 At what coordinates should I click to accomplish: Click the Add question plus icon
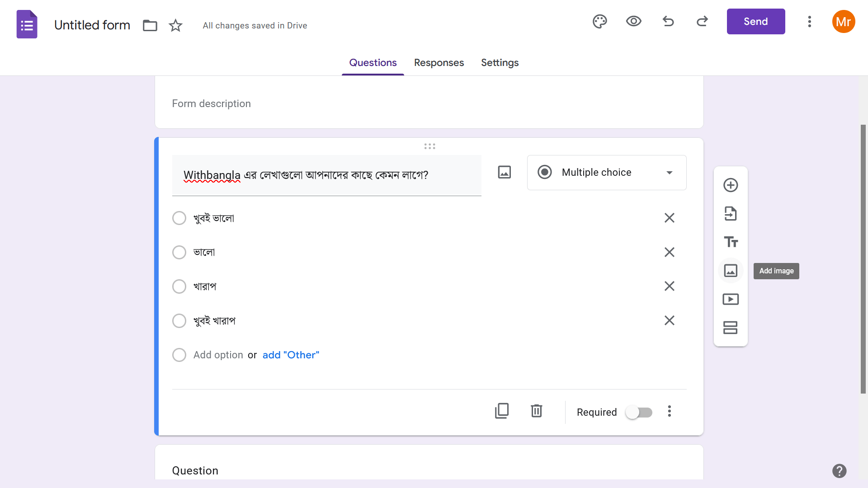pos(731,185)
